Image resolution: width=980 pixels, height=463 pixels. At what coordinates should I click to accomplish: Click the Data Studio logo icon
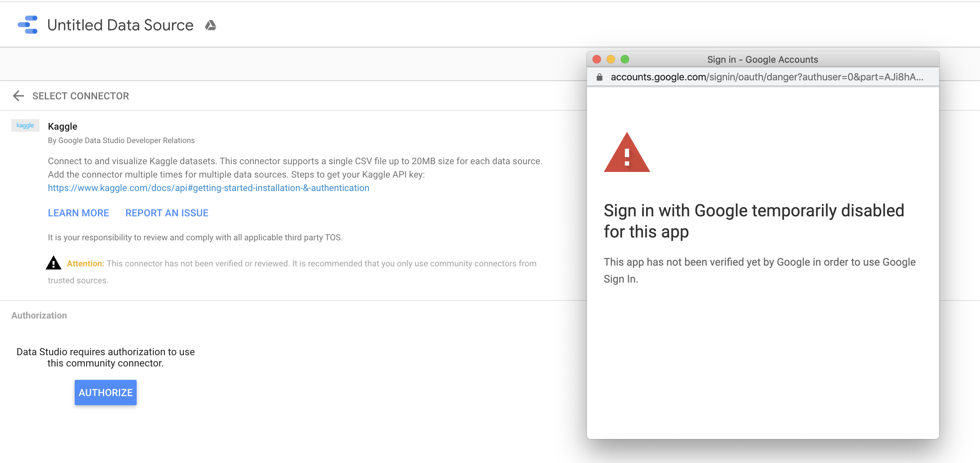click(x=28, y=25)
